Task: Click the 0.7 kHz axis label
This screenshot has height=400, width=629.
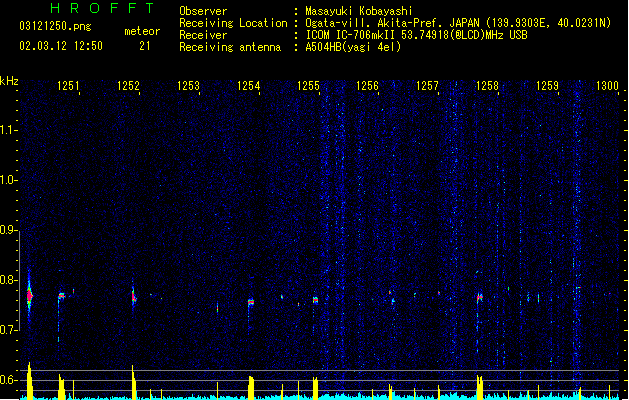Action: (8, 330)
